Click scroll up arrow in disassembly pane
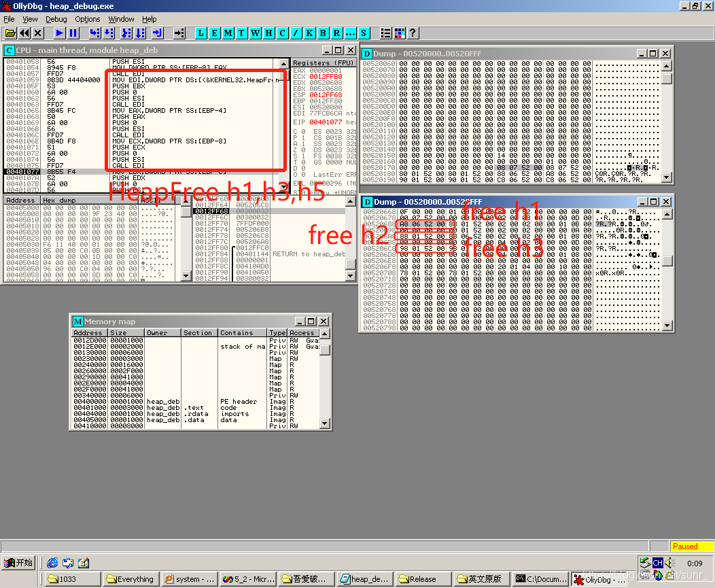 pyautogui.click(x=283, y=64)
